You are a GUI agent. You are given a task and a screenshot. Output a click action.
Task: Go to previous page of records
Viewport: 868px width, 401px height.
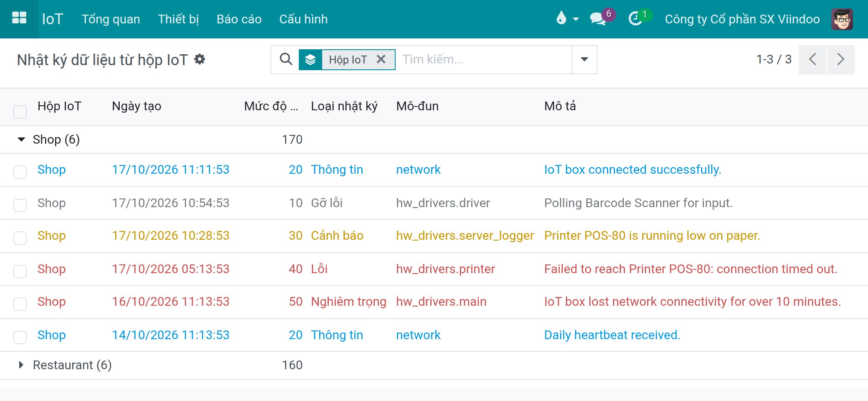click(812, 59)
